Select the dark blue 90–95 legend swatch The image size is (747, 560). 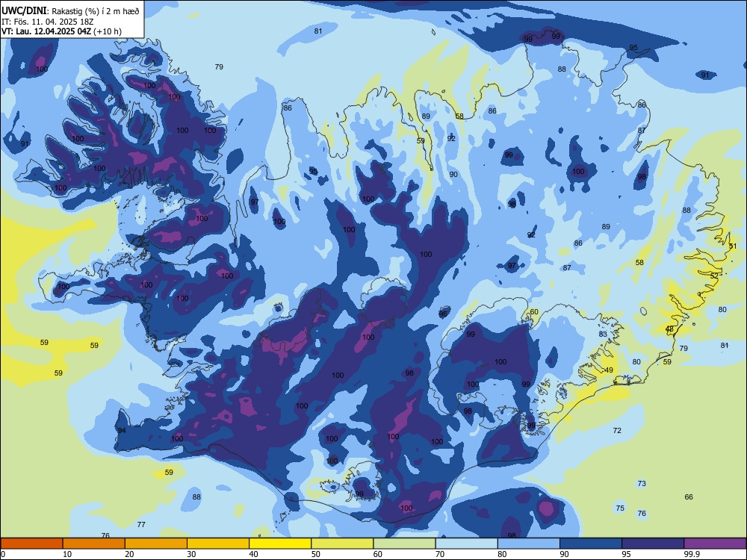coord(591,544)
